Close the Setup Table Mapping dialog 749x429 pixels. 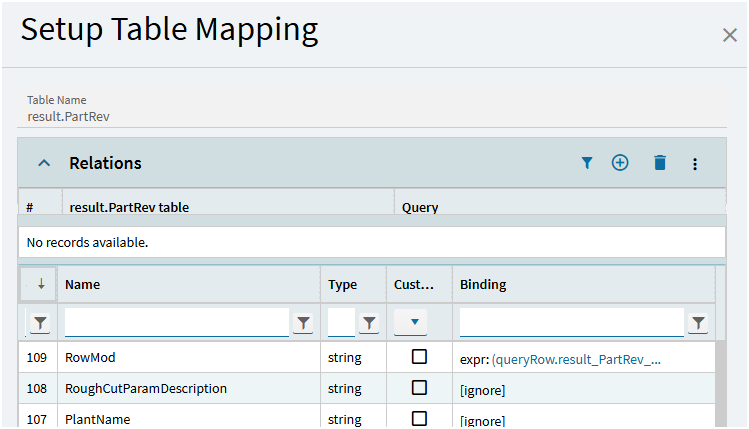[729, 35]
